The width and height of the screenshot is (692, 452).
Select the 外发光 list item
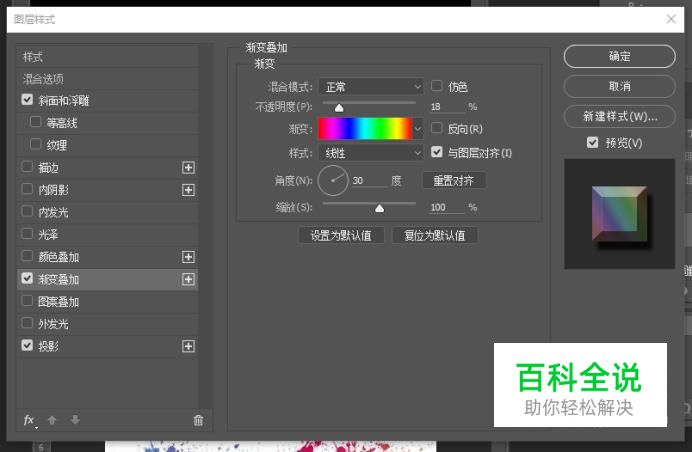pyautogui.click(x=107, y=324)
